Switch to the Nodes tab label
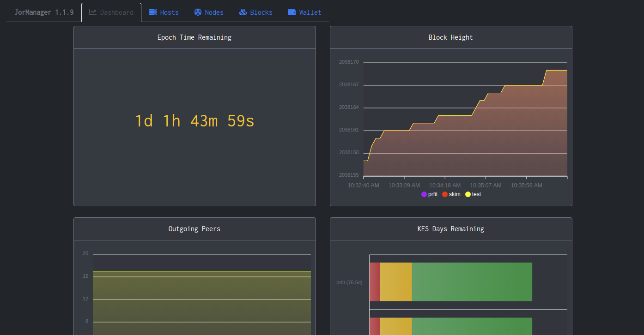This screenshot has width=644, height=335. pyautogui.click(x=214, y=12)
